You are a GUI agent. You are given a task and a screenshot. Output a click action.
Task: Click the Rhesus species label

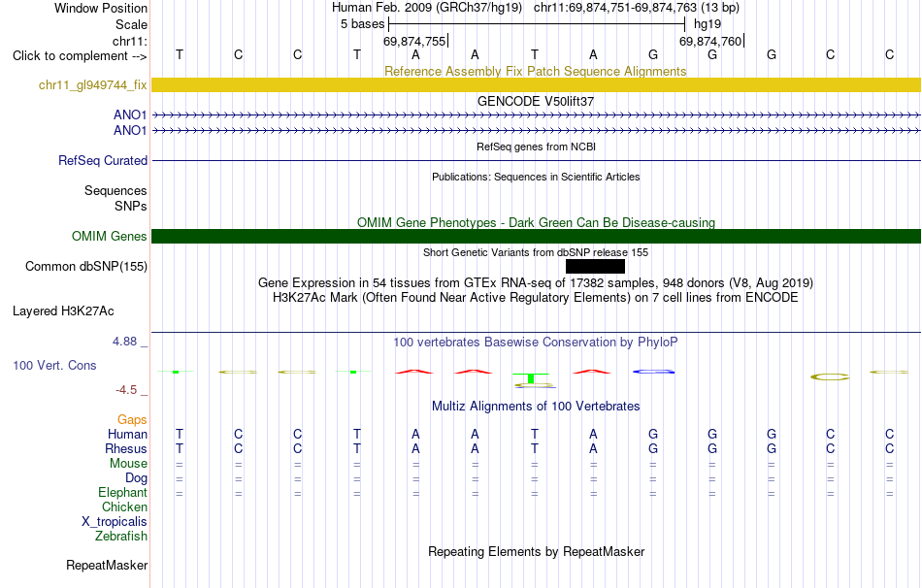(x=126, y=448)
